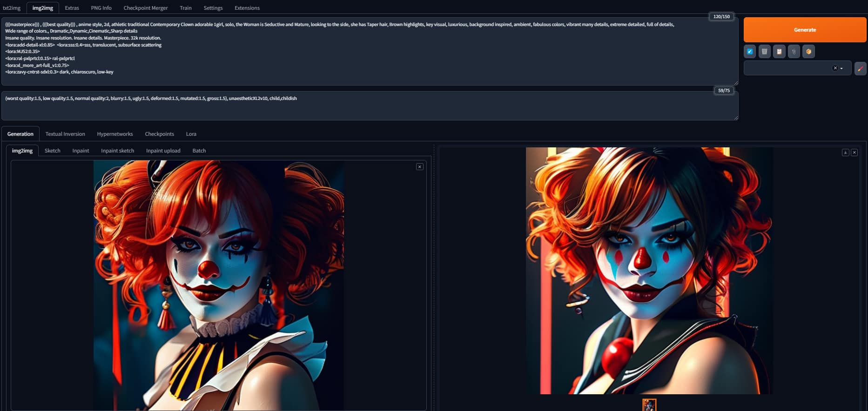Click the clipboard paste styles icon
The width and height of the screenshot is (868, 411).
pyautogui.click(x=779, y=52)
